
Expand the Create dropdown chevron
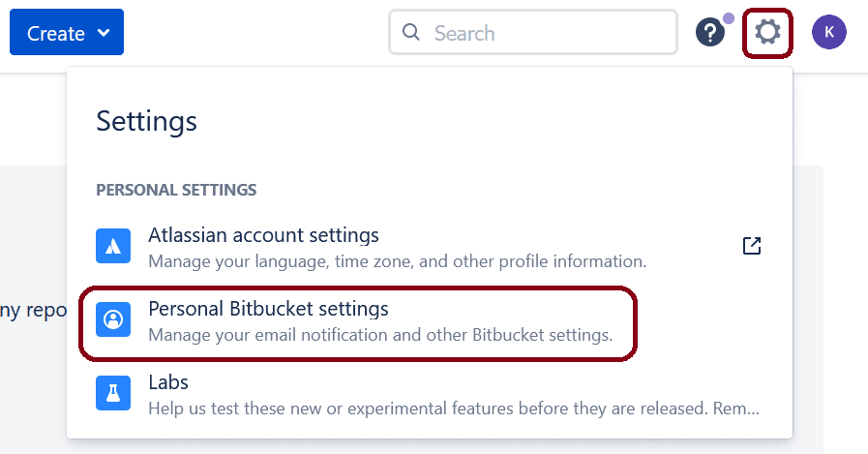[104, 34]
